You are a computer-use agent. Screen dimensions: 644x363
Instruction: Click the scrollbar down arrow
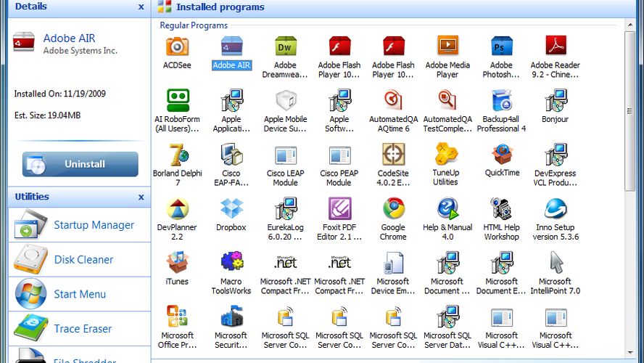[630, 353]
